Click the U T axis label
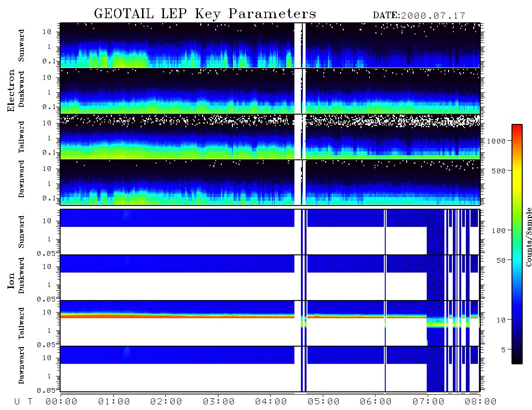 (23, 402)
